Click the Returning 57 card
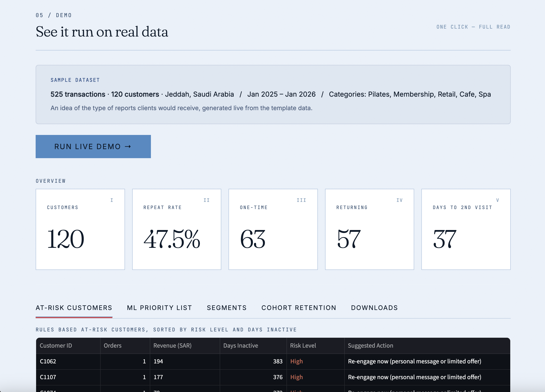Image resolution: width=545 pixels, height=392 pixels. (369, 229)
